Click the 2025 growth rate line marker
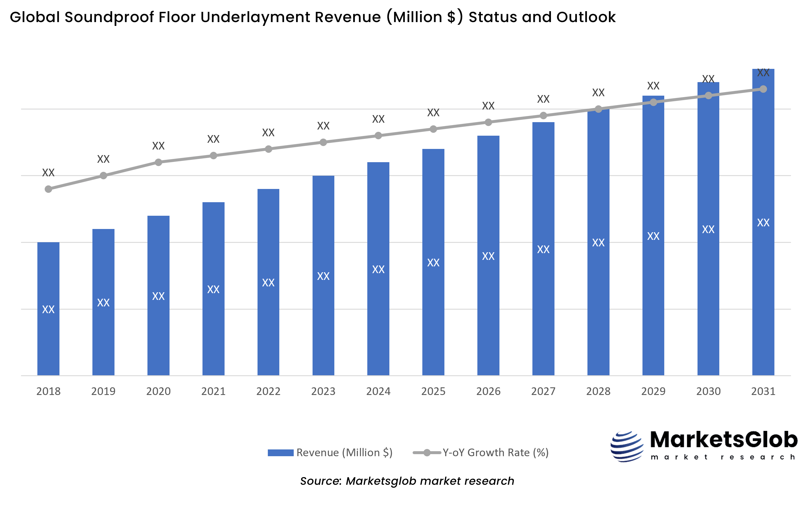The width and height of the screenshot is (812, 508). tap(434, 129)
